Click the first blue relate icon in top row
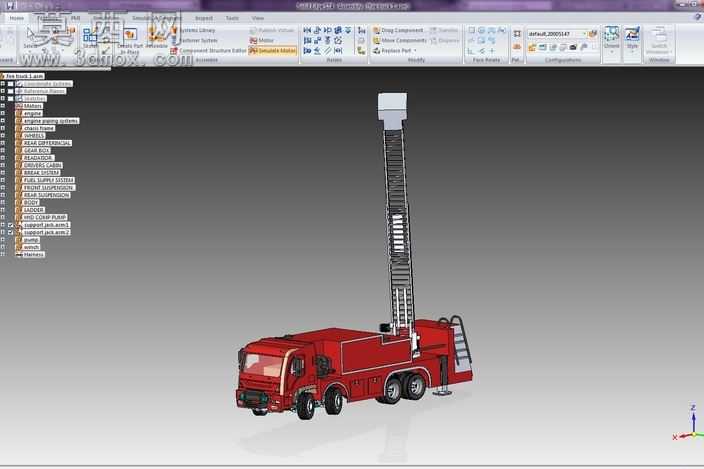 [307, 30]
